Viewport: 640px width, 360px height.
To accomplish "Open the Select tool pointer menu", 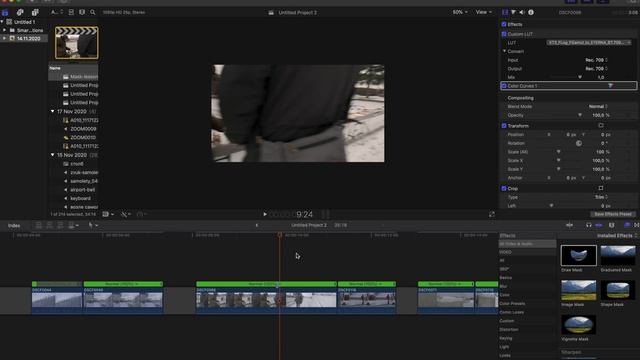I will coord(92,225).
